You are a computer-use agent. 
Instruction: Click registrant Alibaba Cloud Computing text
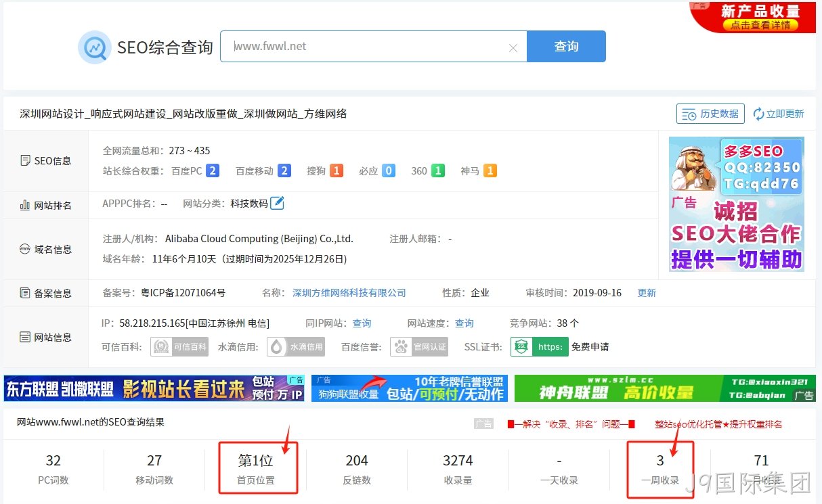click(x=259, y=239)
